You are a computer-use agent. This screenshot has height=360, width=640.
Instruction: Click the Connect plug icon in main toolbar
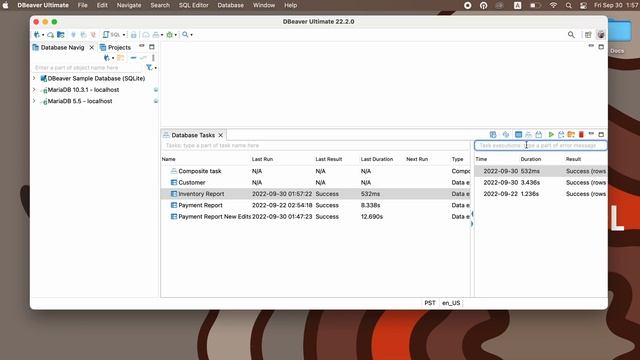[x=73, y=35]
